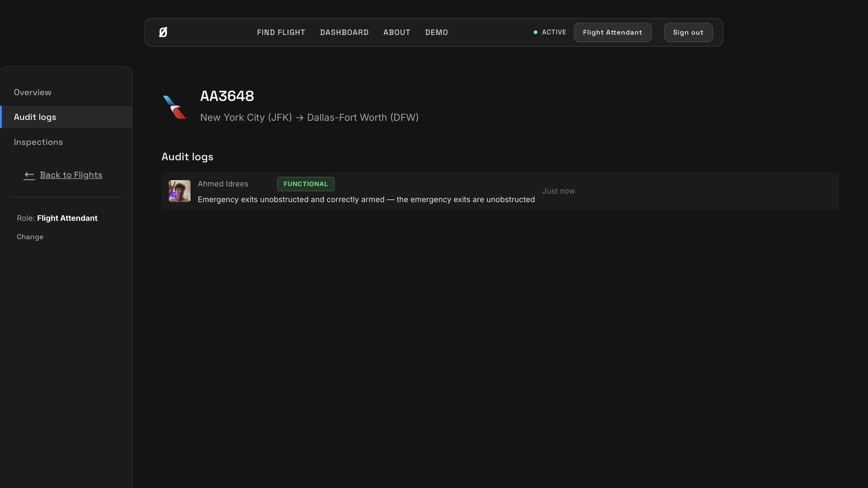868x488 pixels.
Task: Click the Ahmed Idrees name label
Action: click(223, 184)
